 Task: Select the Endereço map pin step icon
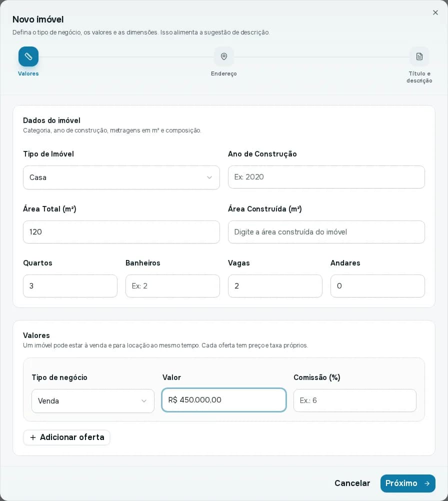click(x=224, y=56)
